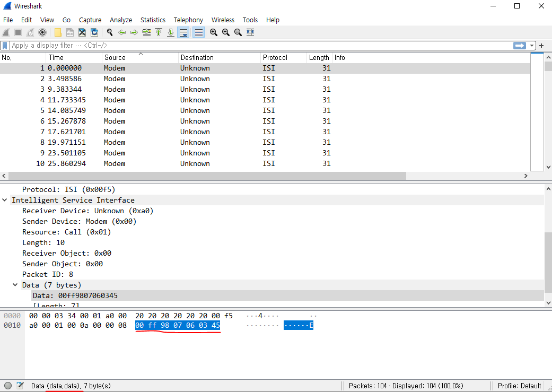Apply display filter arrow button

pos(519,46)
